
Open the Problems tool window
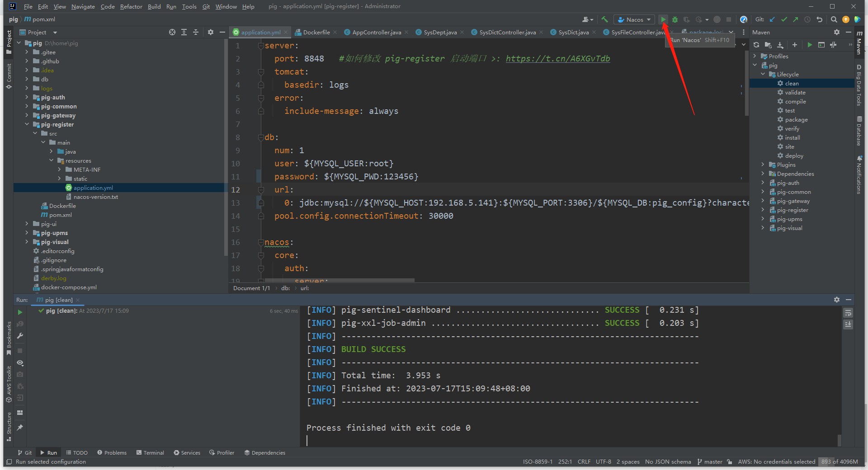112,452
